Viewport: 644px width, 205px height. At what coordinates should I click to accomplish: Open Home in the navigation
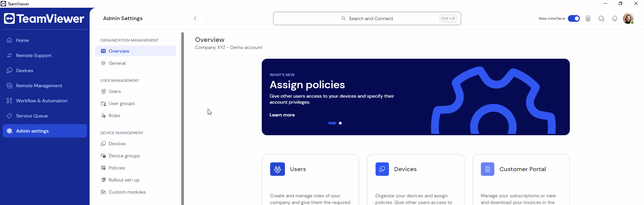(x=45, y=40)
